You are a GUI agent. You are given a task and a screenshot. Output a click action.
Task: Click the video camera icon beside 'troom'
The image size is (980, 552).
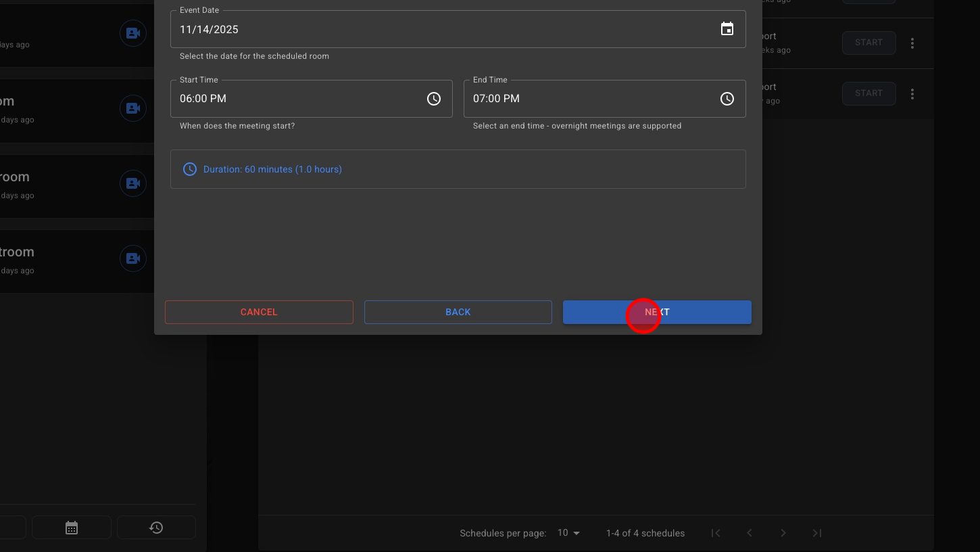(x=133, y=258)
